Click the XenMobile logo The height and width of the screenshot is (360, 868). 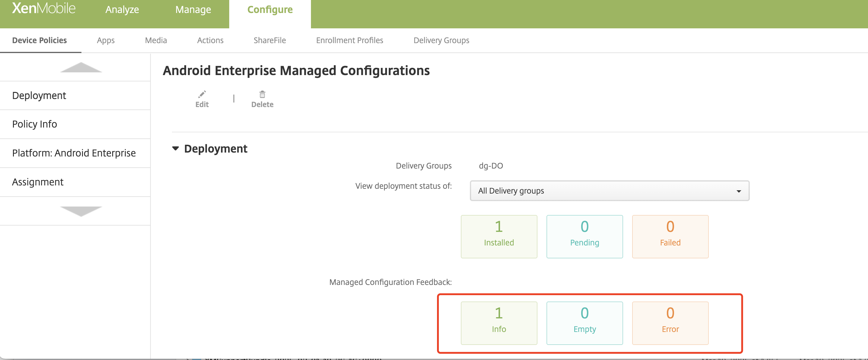[x=43, y=9]
